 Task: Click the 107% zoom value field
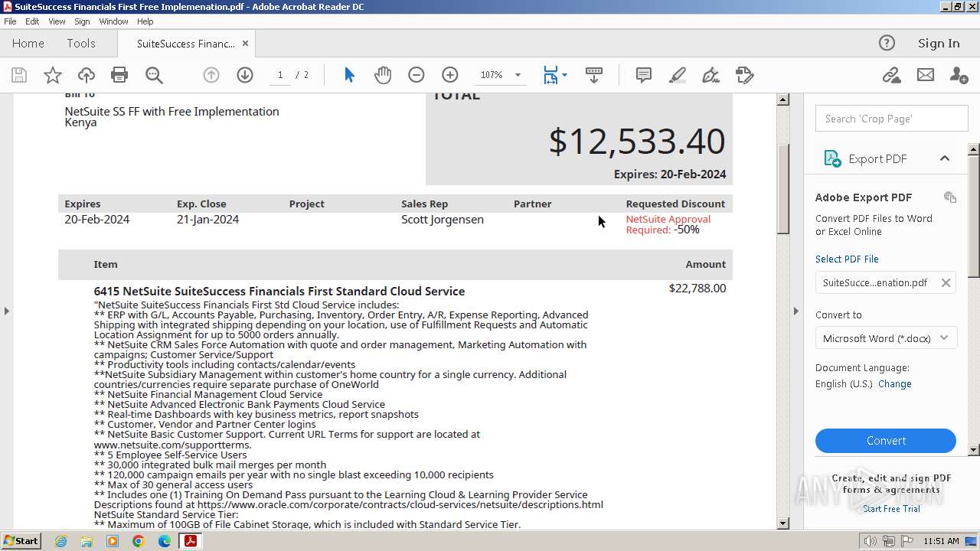[x=492, y=75]
